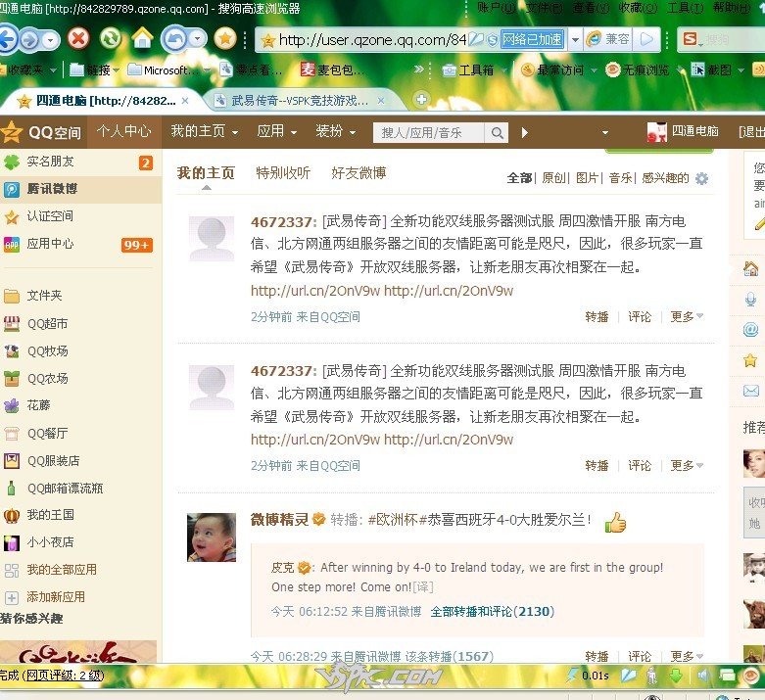The width and height of the screenshot is (765, 700).
Task: Enable 无痕浏览 private browsing
Action: pyautogui.click(x=638, y=70)
